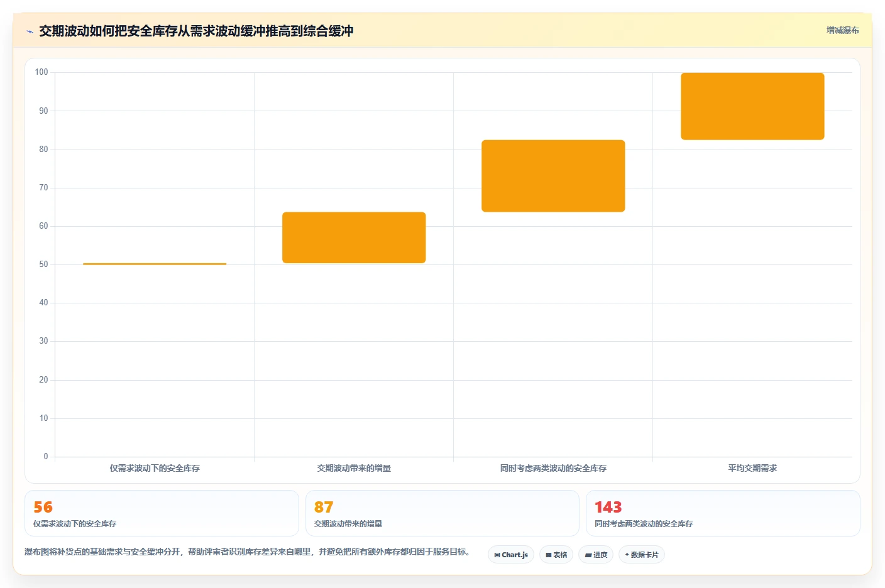
Task: Click the 增减瀑布 badge in the header
Action: click(x=842, y=30)
